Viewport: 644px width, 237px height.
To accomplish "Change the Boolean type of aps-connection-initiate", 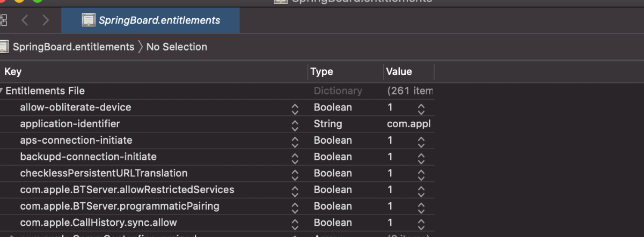I will (x=333, y=140).
